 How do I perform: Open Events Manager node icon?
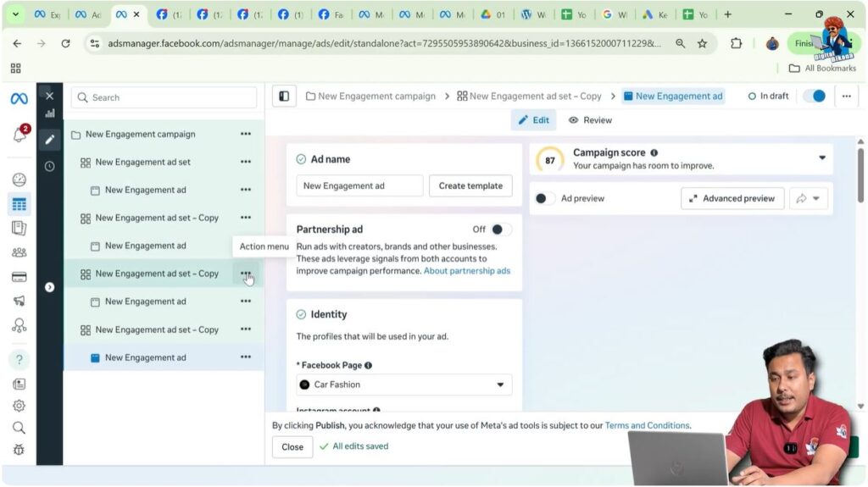pyautogui.click(x=19, y=325)
